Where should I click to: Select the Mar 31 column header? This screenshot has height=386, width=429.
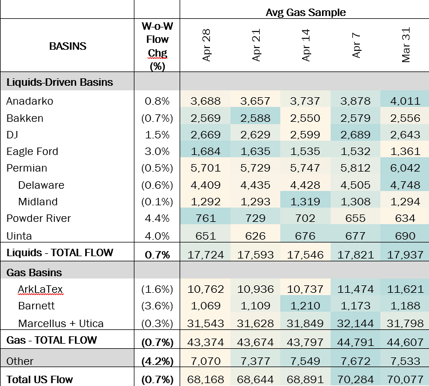[x=405, y=45]
